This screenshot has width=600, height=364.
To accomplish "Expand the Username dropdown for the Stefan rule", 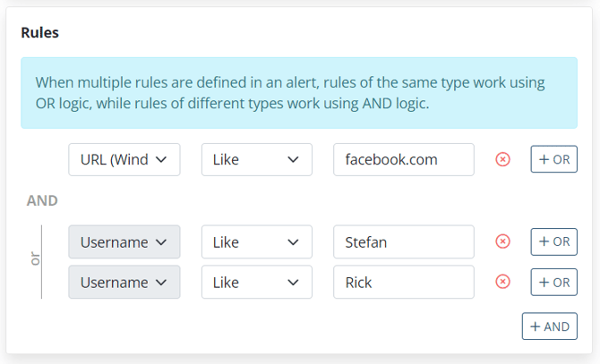I will coord(124,241).
